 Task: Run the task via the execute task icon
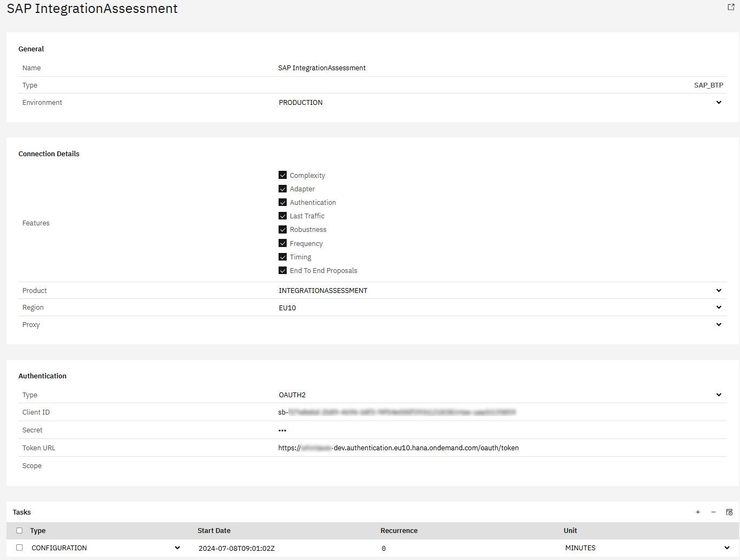[x=729, y=512]
